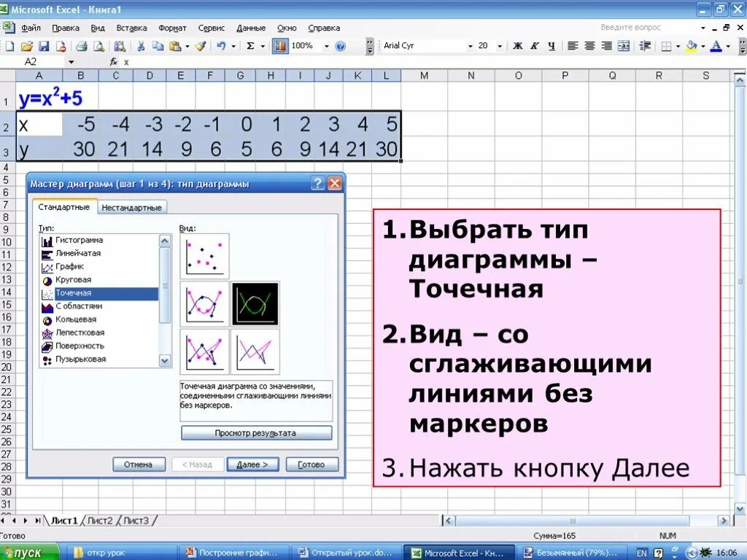Choose straight lines without markers subtype
Viewport: 747px width, 560px height.
point(255,351)
